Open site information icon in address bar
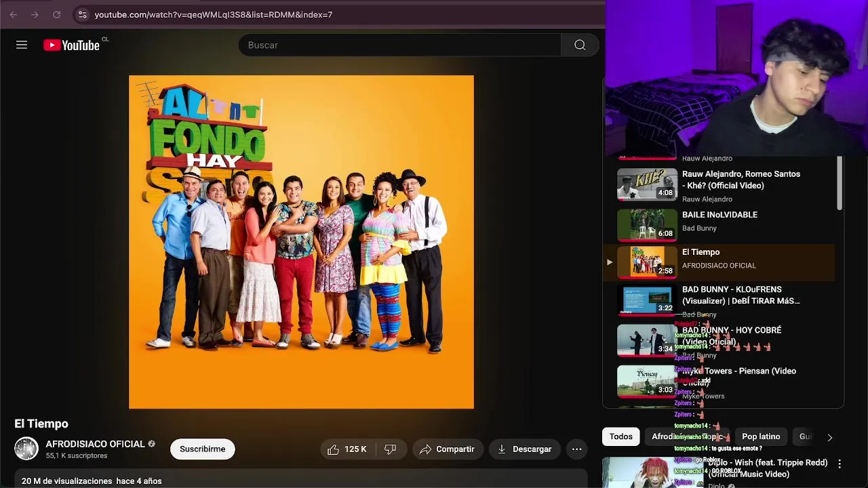The image size is (868, 488). point(82,14)
